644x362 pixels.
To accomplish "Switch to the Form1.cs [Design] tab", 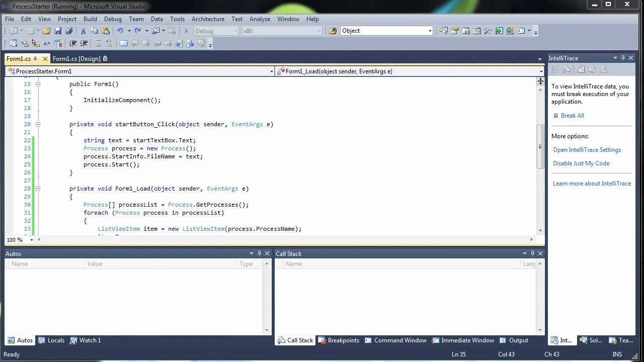I will tap(76, 59).
